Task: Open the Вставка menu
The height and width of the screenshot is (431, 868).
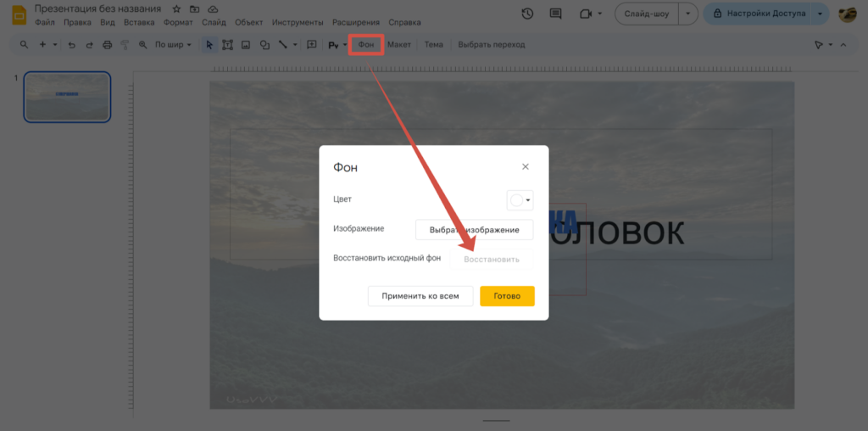Action: [x=140, y=23]
